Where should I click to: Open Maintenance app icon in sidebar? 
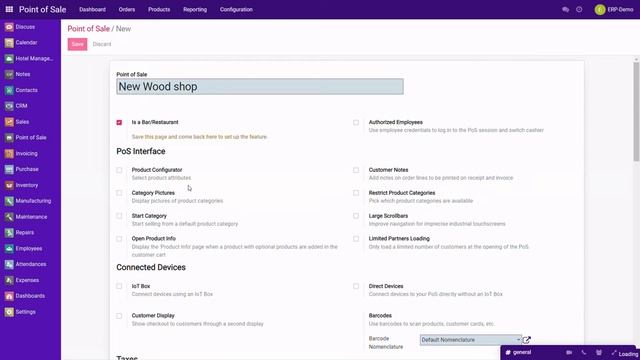9,217
